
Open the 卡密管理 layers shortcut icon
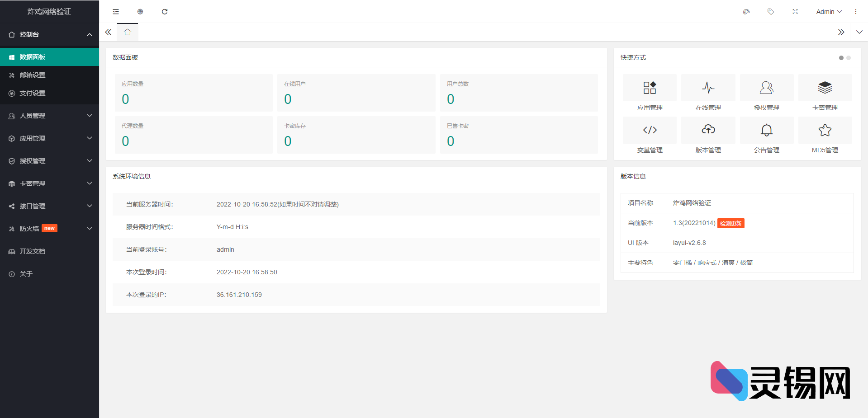click(x=825, y=88)
